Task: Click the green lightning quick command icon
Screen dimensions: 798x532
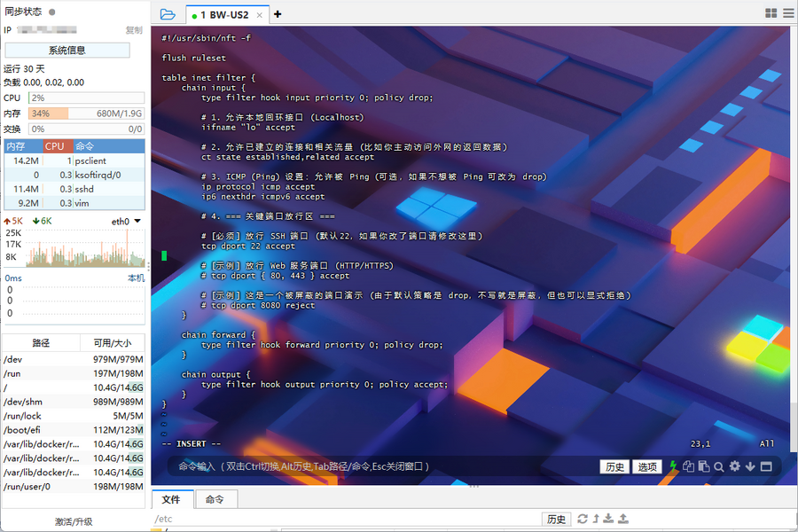Action: click(x=673, y=466)
